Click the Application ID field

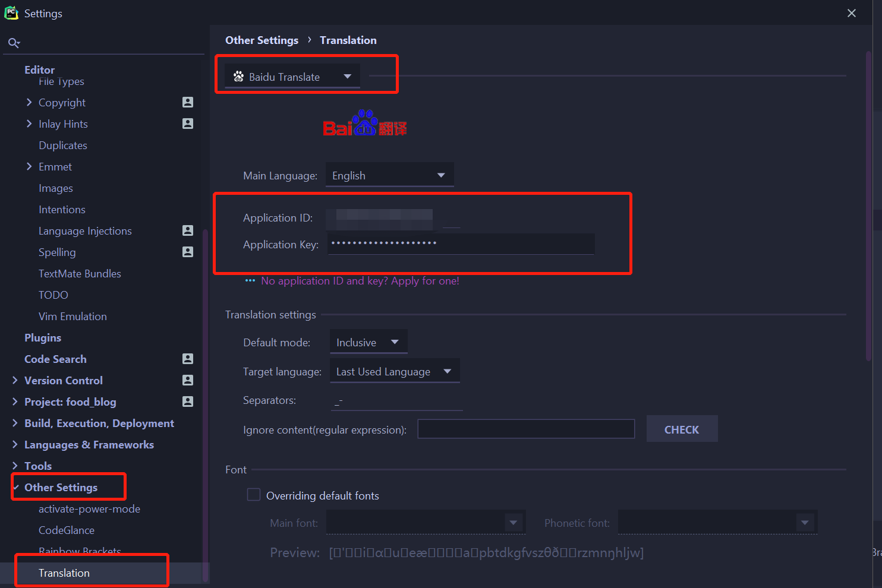point(393,218)
